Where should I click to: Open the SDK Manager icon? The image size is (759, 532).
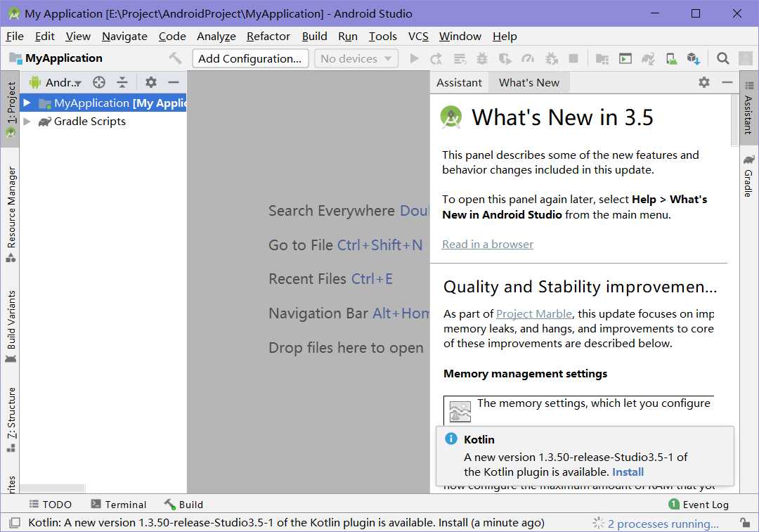[694, 58]
